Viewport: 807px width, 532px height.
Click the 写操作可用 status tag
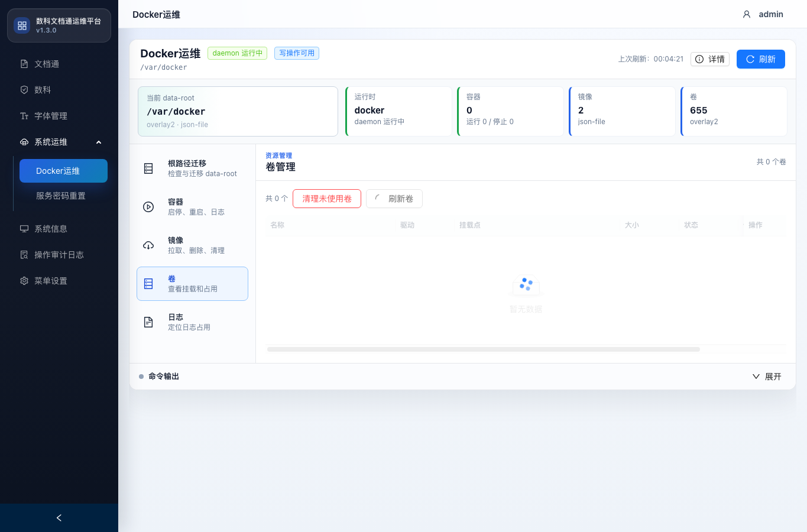click(297, 53)
